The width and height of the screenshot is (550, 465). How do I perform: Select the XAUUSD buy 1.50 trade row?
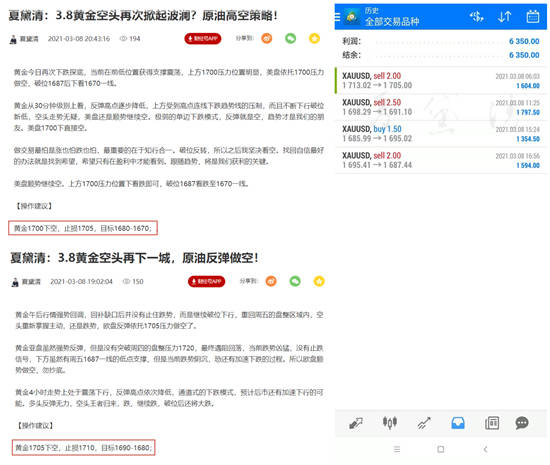(x=441, y=134)
